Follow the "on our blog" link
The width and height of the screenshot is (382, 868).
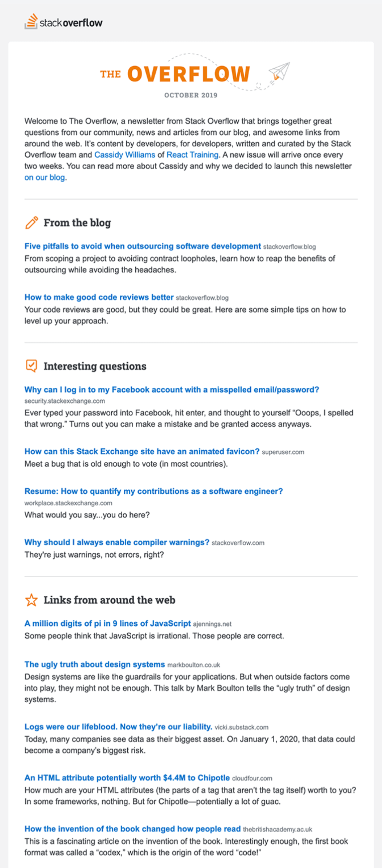point(44,177)
